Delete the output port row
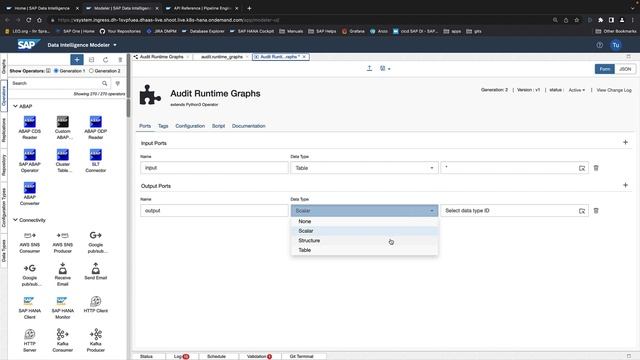Viewport: 640px width, 360px height. [x=596, y=211]
